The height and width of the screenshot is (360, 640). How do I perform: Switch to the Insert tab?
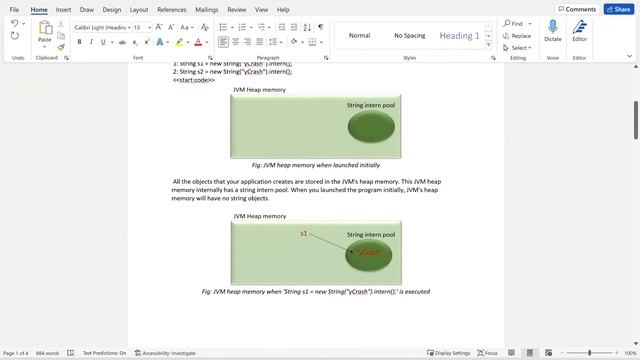[63, 9]
